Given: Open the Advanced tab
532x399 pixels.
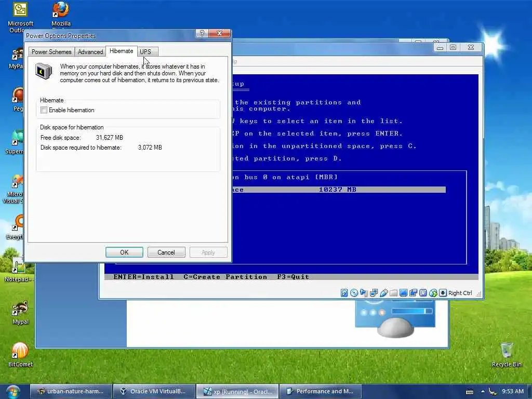Looking at the screenshot, I should pyautogui.click(x=90, y=51).
